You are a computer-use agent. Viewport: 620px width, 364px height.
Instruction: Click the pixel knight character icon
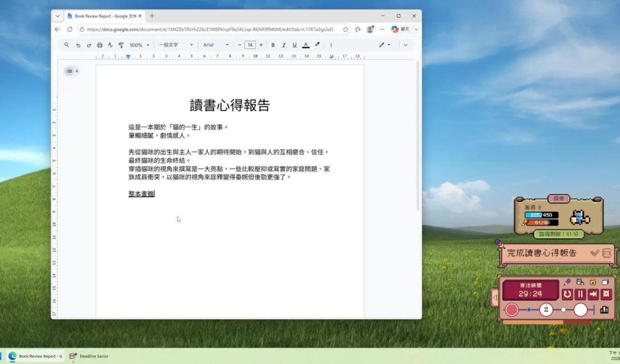click(580, 217)
